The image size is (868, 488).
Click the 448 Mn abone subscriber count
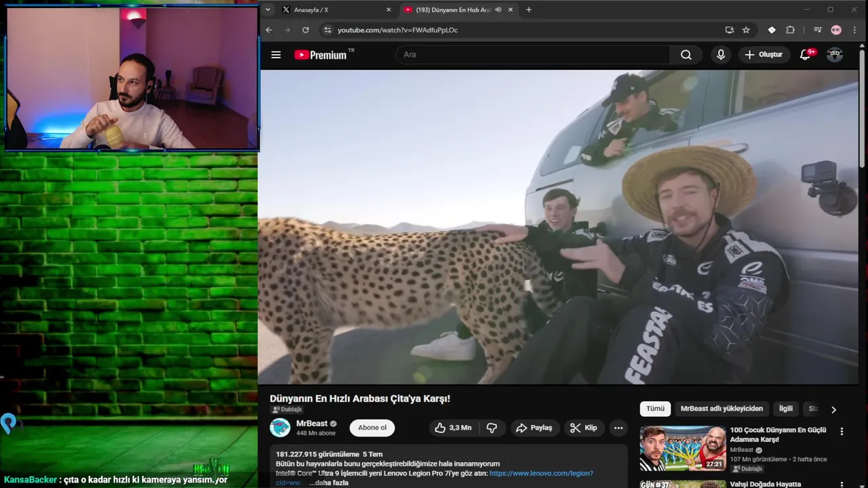pyautogui.click(x=316, y=433)
